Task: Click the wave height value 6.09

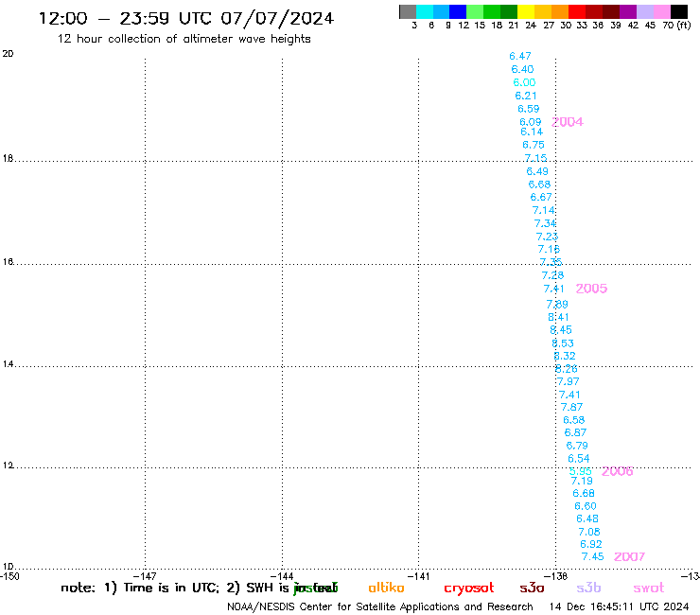Action: [531, 122]
